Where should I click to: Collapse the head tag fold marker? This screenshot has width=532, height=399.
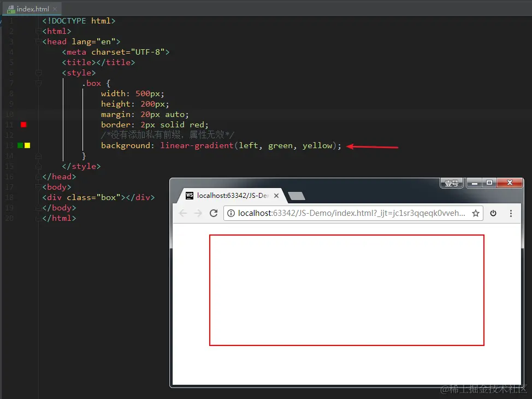[38, 42]
